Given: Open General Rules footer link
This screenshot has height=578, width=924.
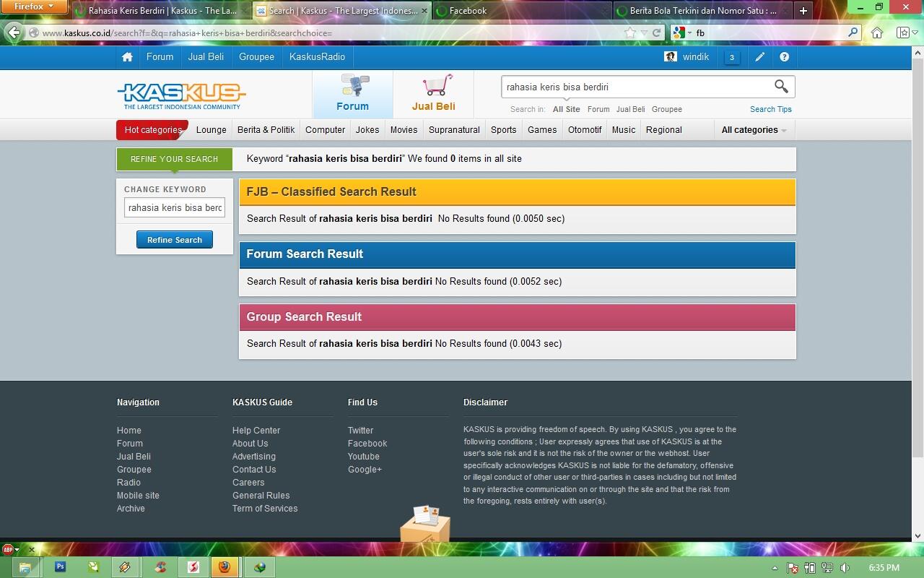Looking at the screenshot, I should click(261, 496).
